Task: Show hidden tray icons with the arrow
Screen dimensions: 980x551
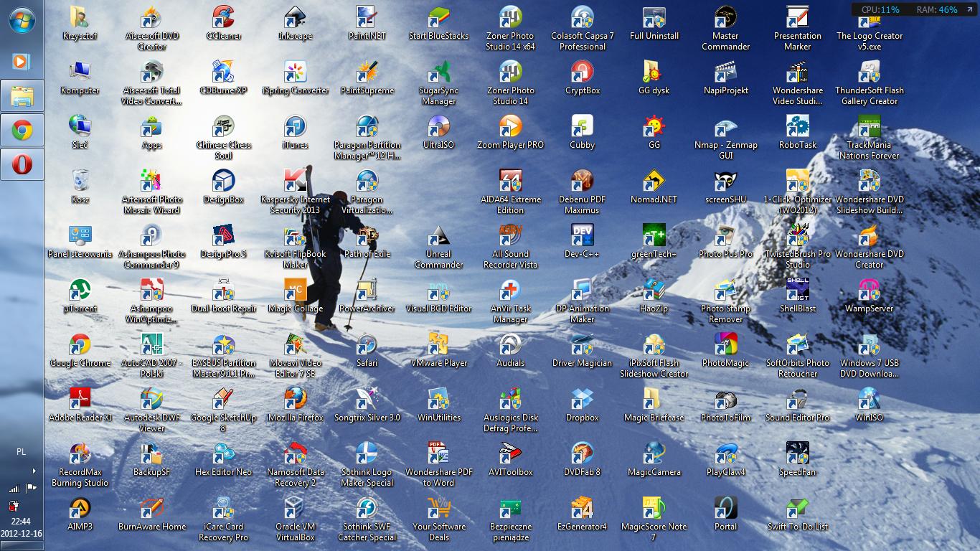Action: click(x=34, y=471)
